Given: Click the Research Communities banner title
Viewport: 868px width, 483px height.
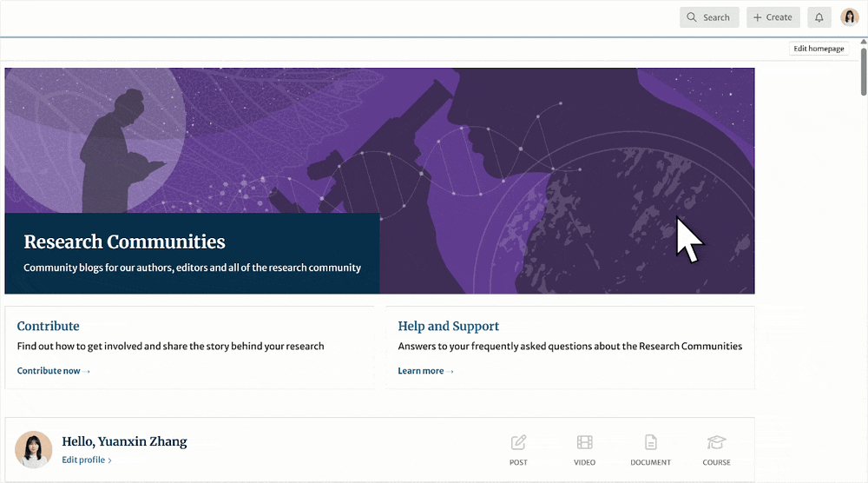Looking at the screenshot, I should click(124, 242).
